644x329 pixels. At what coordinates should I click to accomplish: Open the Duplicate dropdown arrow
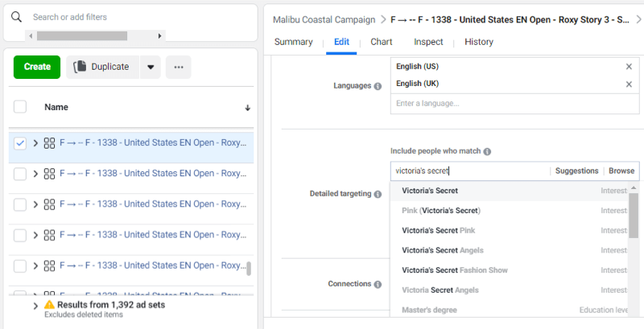pyautogui.click(x=150, y=67)
